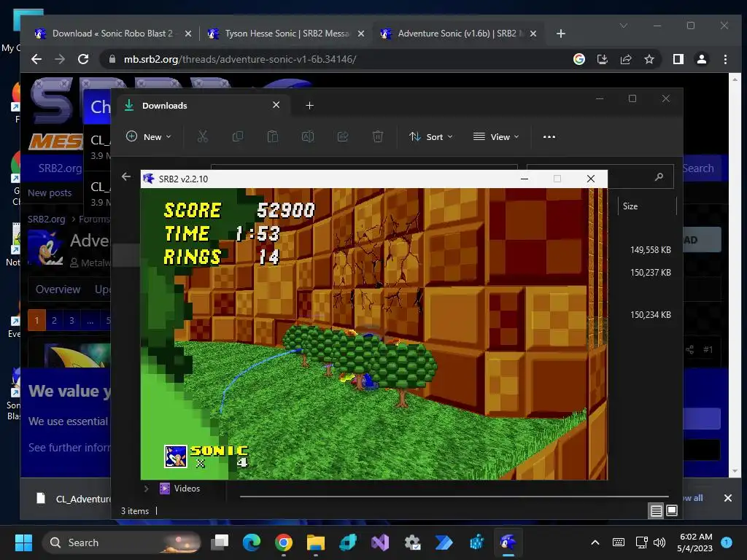
Task: Open a new Chrome tab
Action: [x=561, y=34]
